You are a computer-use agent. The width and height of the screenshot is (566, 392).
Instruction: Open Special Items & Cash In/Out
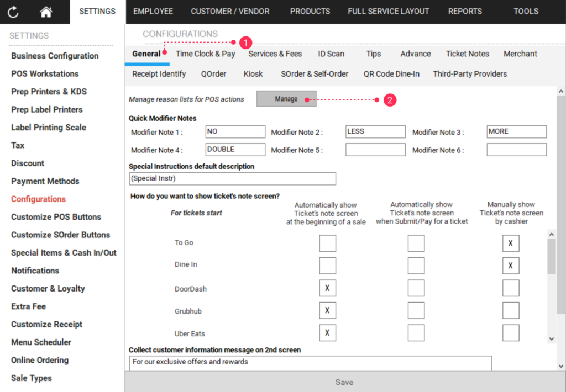(x=64, y=253)
